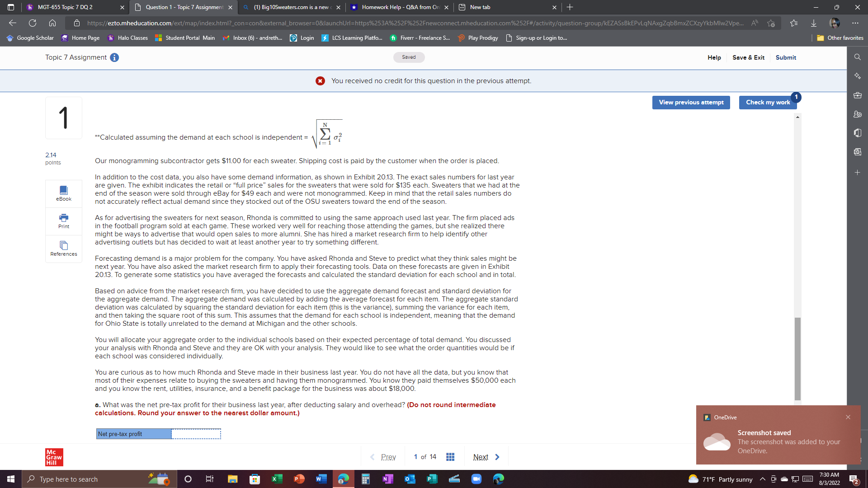868x488 pixels.
Task: Open browser settings and more menu
Action: tap(855, 23)
